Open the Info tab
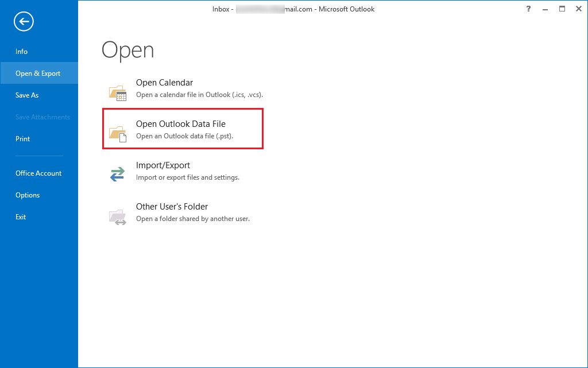 (21, 52)
